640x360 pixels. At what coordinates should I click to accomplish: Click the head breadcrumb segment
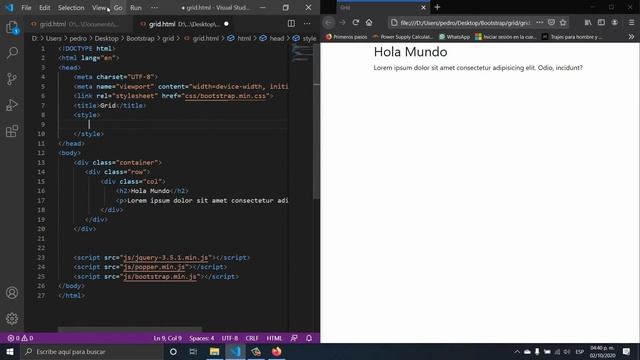[276, 38]
